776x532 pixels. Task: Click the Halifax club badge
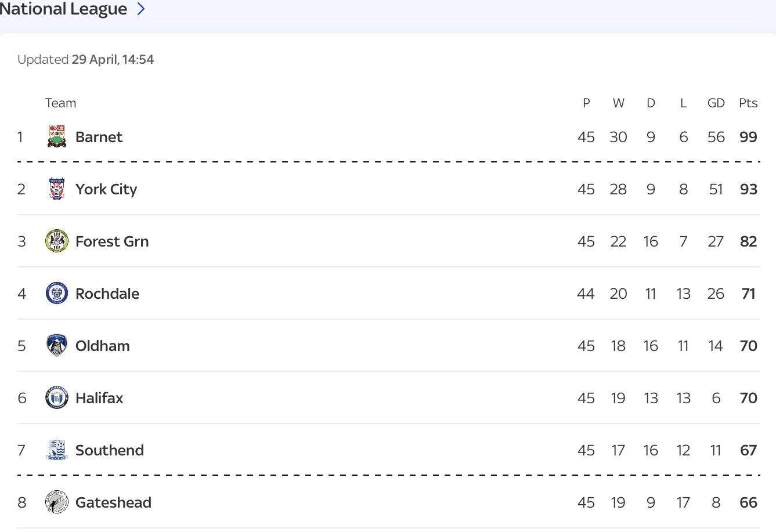(57, 398)
